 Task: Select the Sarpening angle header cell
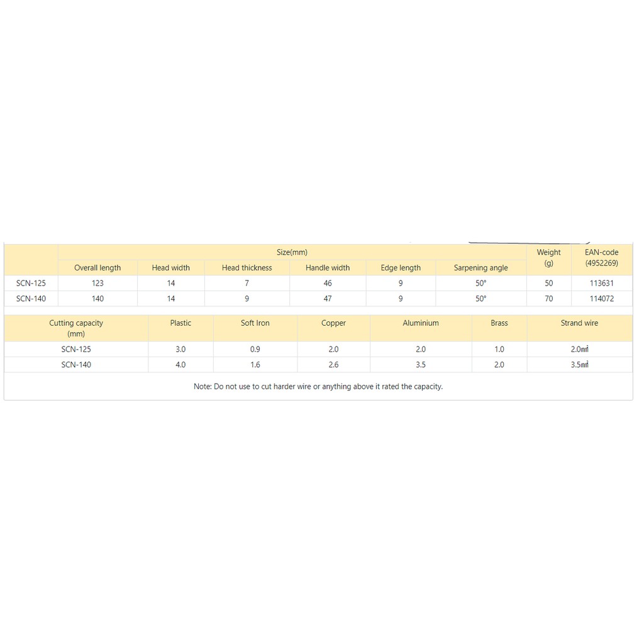480,268
